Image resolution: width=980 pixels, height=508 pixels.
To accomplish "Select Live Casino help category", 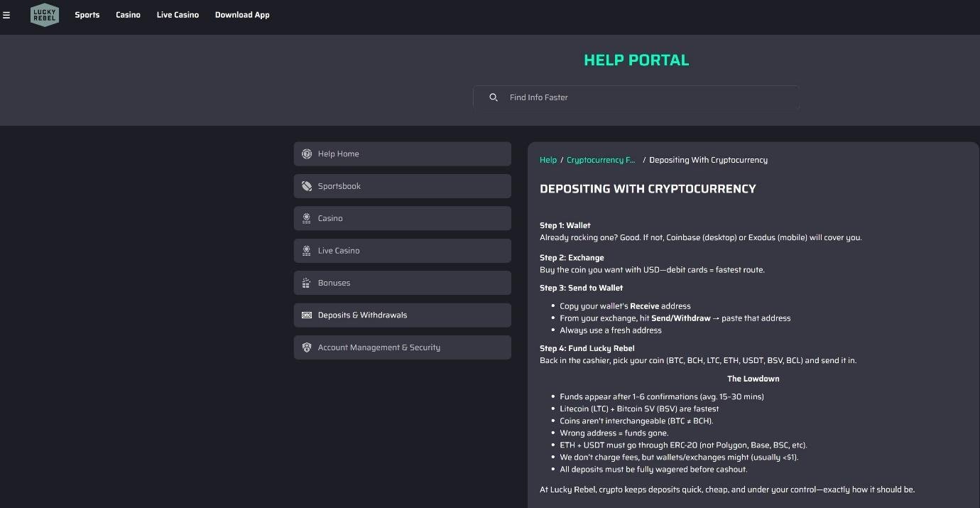I will (x=403, y=251).
